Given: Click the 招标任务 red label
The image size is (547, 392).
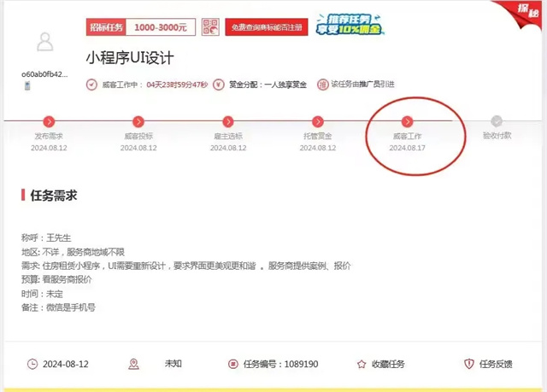Looking at the screenshot, I should (106, 27).
